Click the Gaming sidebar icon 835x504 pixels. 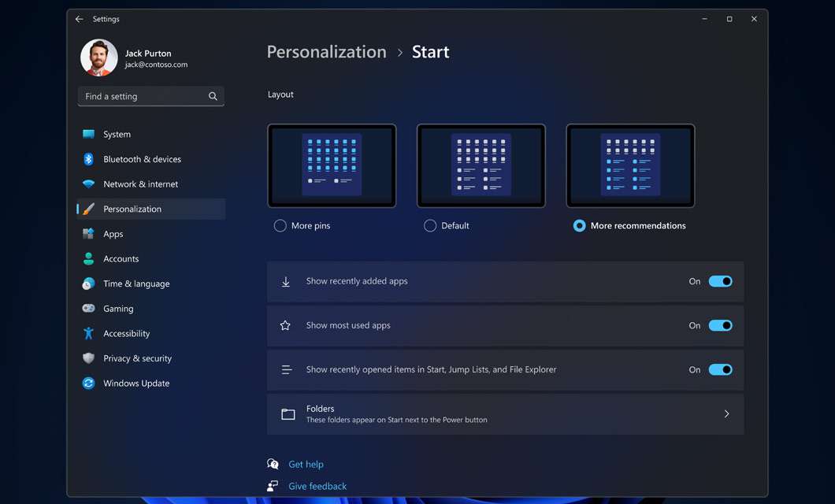[x=89, y=308]
